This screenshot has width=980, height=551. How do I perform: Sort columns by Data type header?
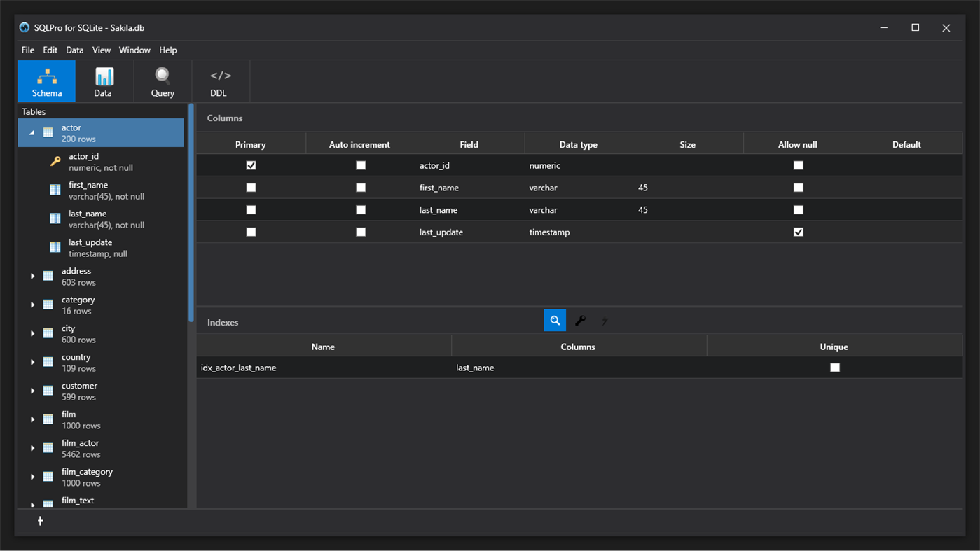point(579,144)
